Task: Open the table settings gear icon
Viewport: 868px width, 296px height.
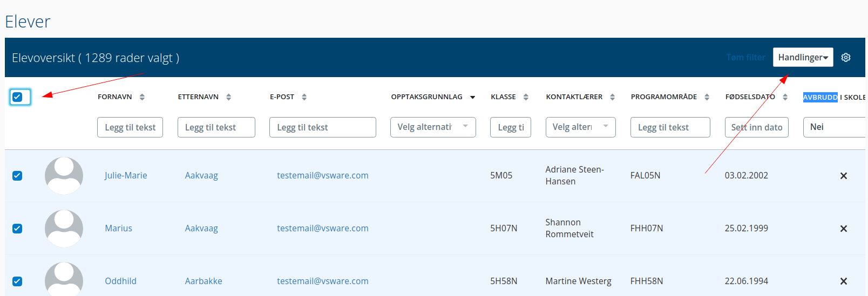Action: pyautogui.click(x=846, y=58)
